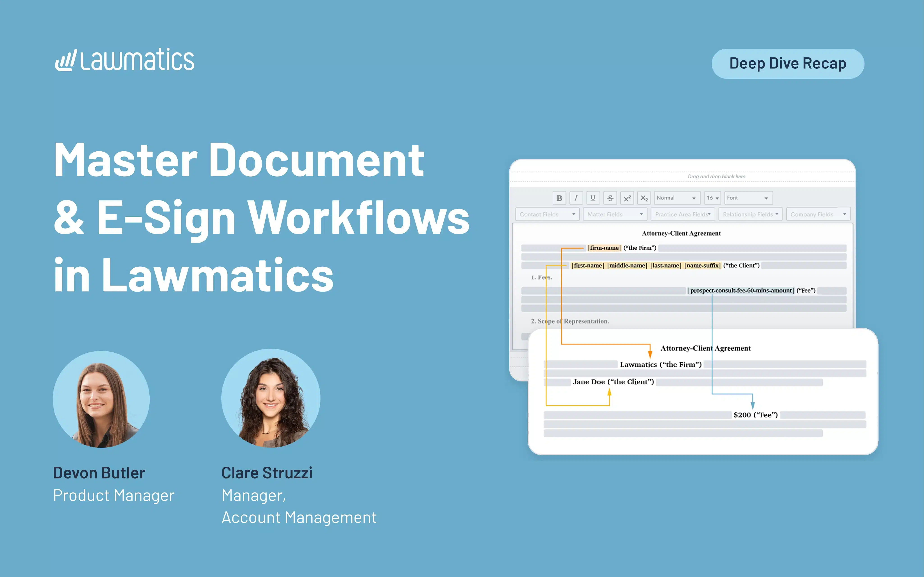Click the Deep Dive Recap badge
924x577 pixels.
(x=787, y=63)
